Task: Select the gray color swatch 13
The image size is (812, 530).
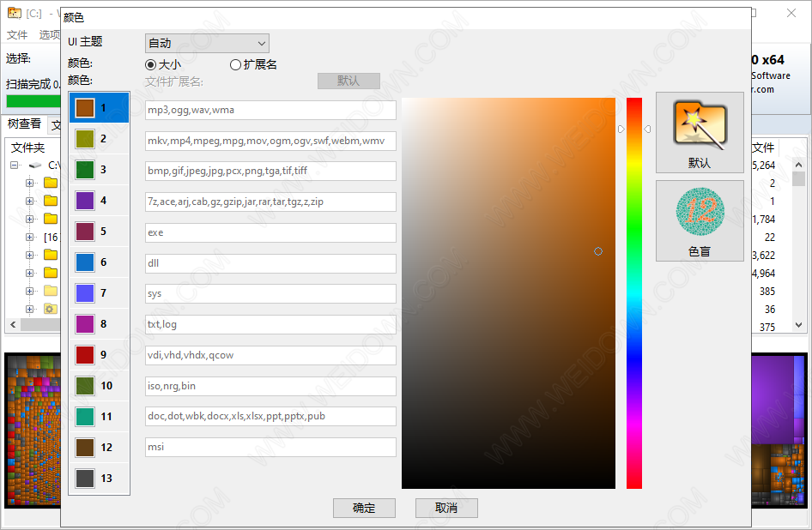Action: [x=85, y=479]
